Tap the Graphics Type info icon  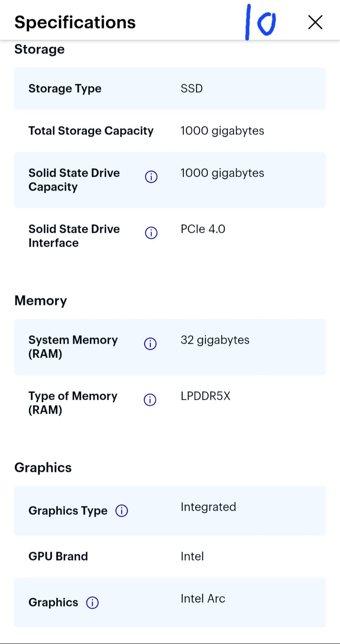pyautogui.click(x=122, y=511)
